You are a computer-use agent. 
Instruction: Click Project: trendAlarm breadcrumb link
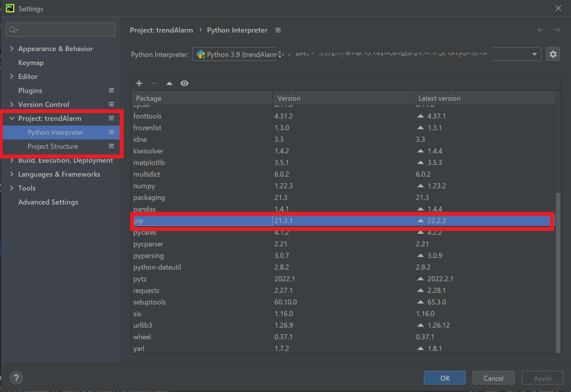[x=161, y=30]
